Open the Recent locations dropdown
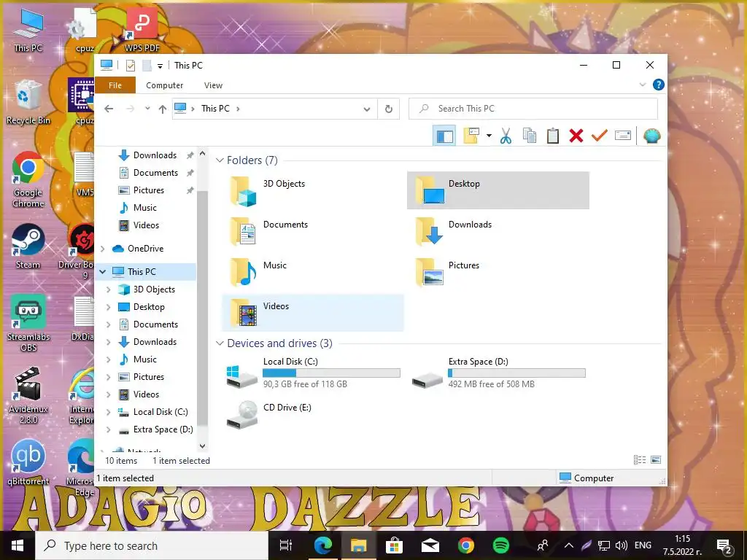 (147, 109)
